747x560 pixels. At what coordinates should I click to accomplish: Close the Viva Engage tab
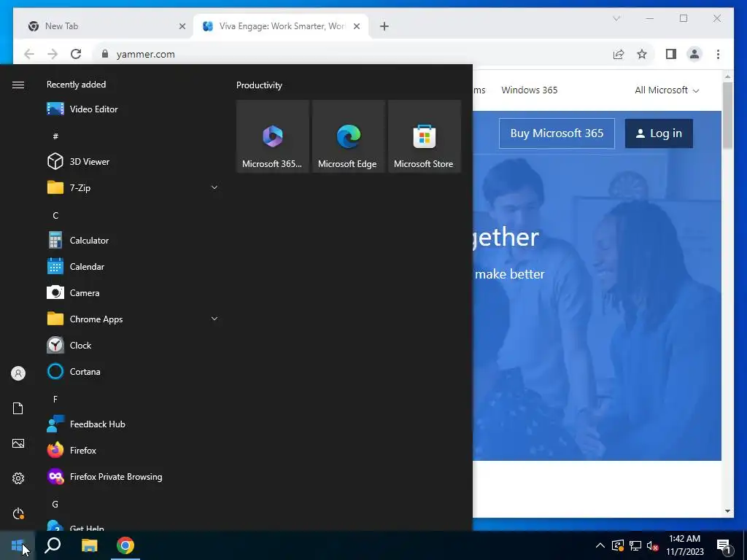coord(356,26)
